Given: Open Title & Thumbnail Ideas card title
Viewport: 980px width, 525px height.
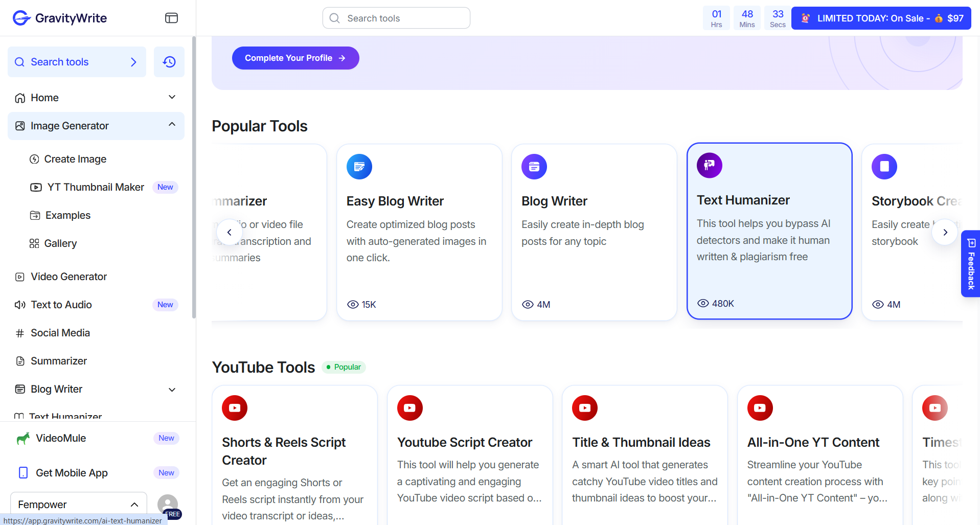Looking at the screenshot, I should [x=641, y=442].
